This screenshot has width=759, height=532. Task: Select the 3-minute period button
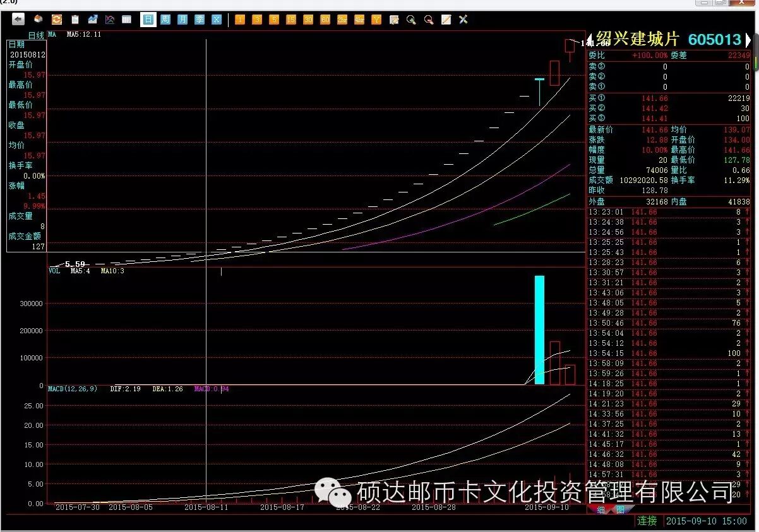click(x=257, y=20)
